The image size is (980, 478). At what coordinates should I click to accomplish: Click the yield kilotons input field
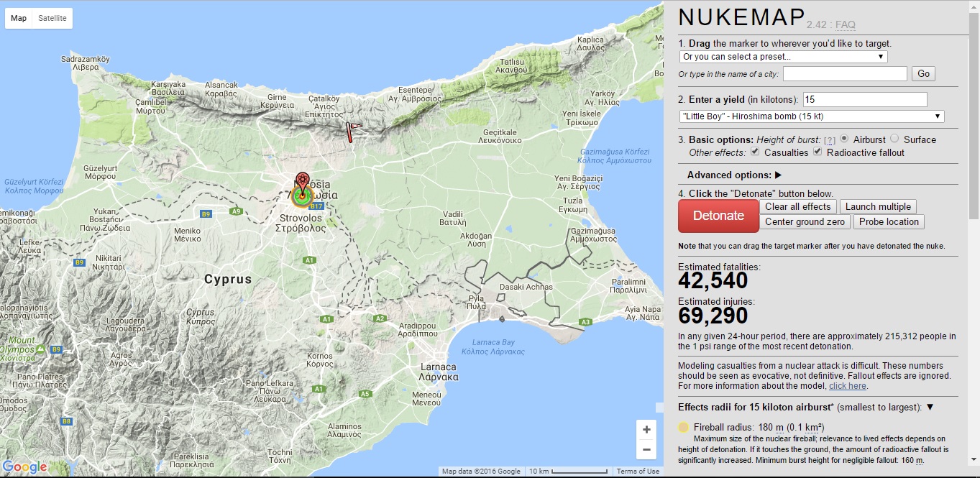865,99
